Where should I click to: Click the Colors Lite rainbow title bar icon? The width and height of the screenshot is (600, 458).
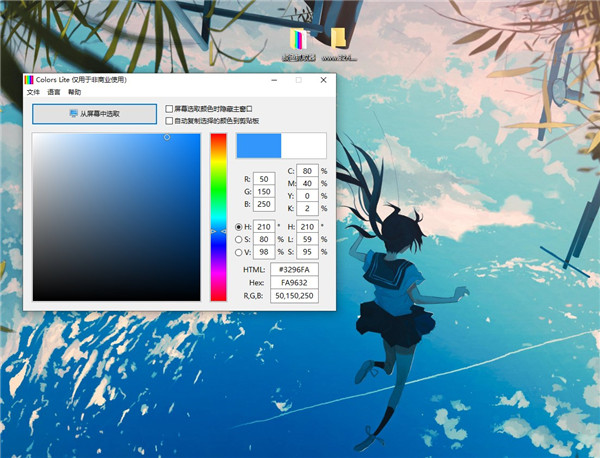coord(29,80)
